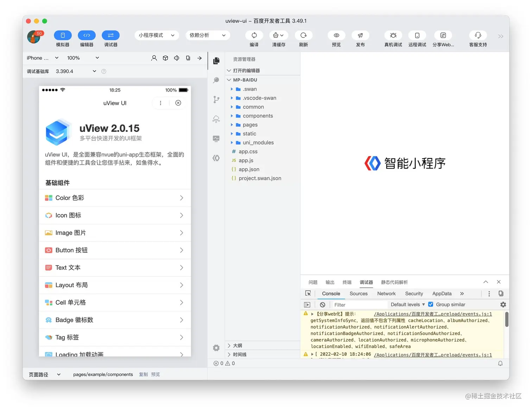Open the 依赖分析 dropdown
The width and height of the screenshot is (532, 410).
[x=208, y=35]
